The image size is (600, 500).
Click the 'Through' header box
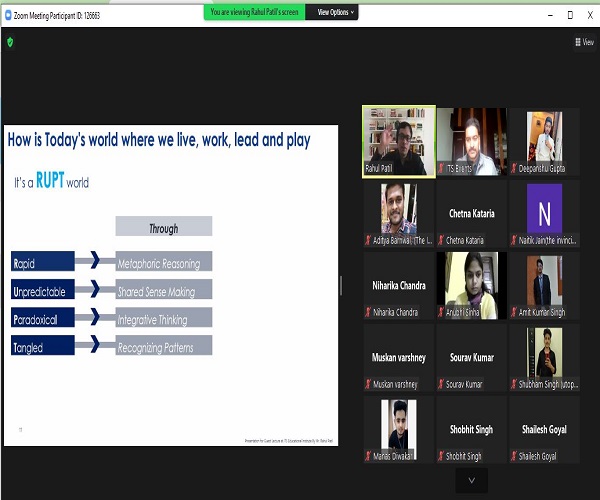point(164,226)
